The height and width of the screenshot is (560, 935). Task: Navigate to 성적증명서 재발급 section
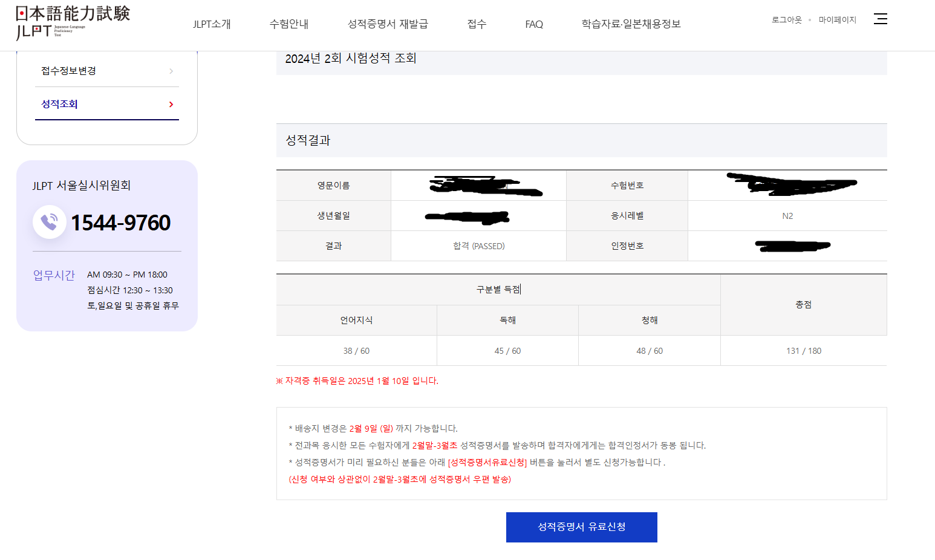point(388,23)
